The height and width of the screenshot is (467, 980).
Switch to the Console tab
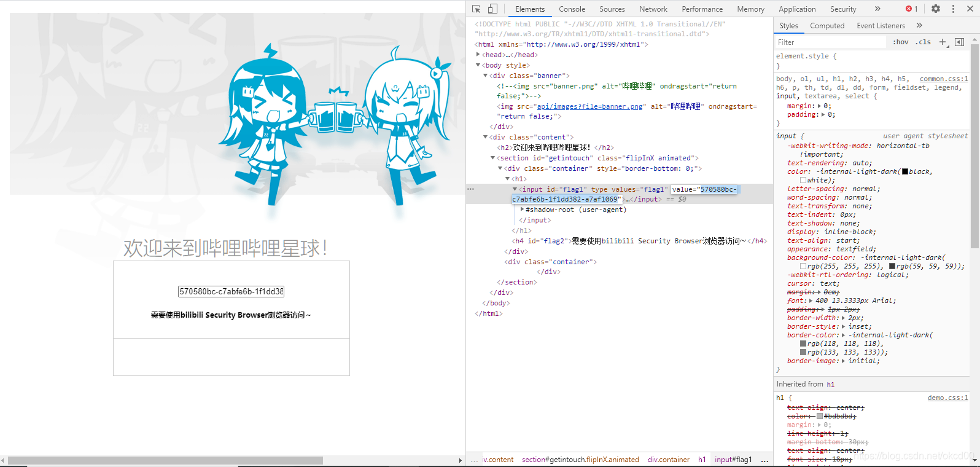tap(572, 9)
